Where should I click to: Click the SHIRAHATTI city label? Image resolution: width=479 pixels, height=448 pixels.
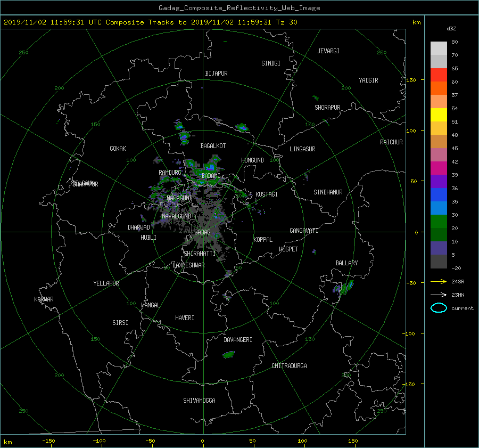(200, 254)
